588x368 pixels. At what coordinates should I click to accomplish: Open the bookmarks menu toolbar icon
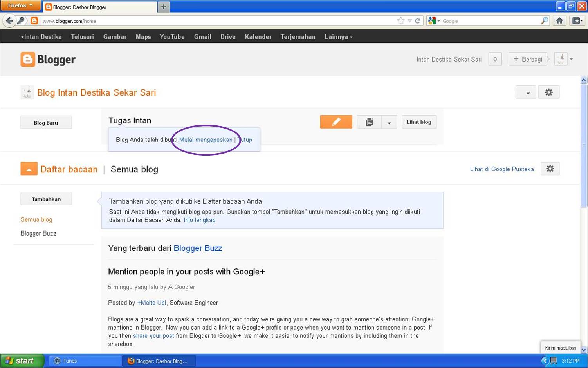coord(577,21)
